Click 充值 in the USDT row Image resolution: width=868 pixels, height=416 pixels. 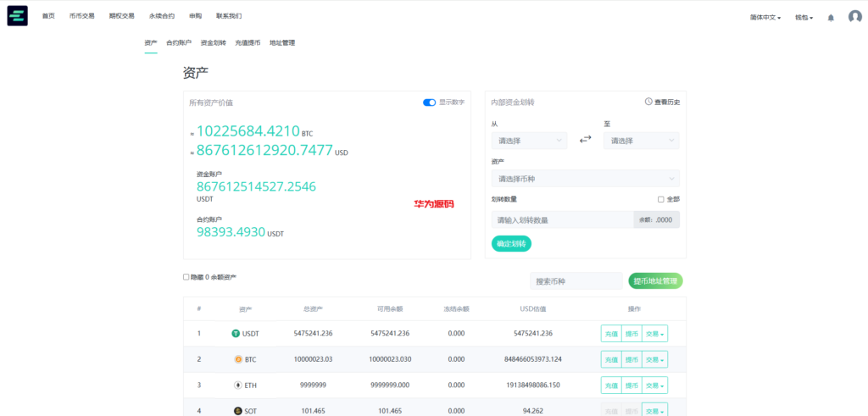click(611, 334)
